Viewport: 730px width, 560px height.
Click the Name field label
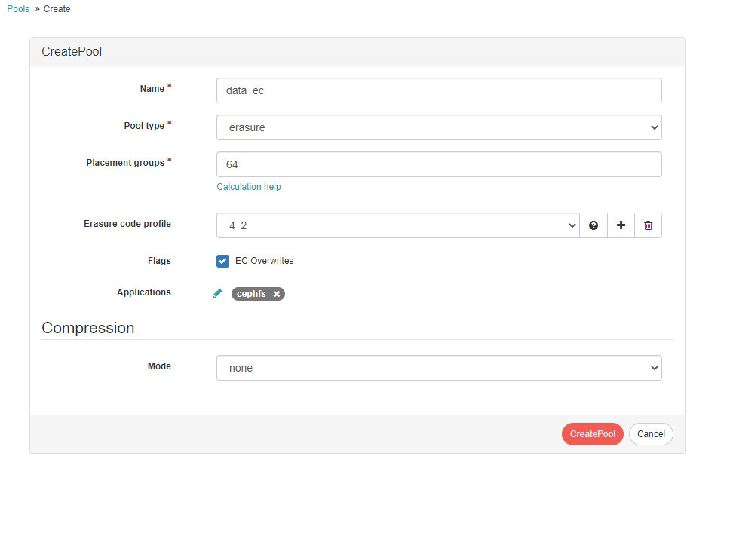(152, 89)
